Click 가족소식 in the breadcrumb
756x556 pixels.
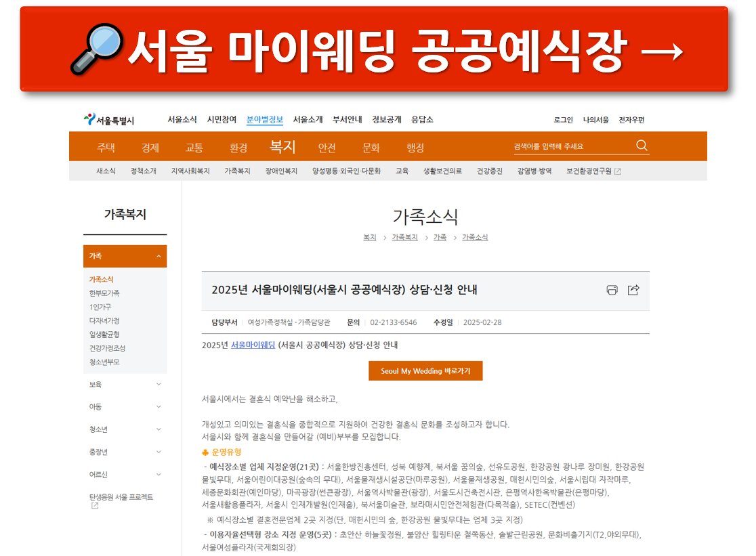click(x=475, y=237)
